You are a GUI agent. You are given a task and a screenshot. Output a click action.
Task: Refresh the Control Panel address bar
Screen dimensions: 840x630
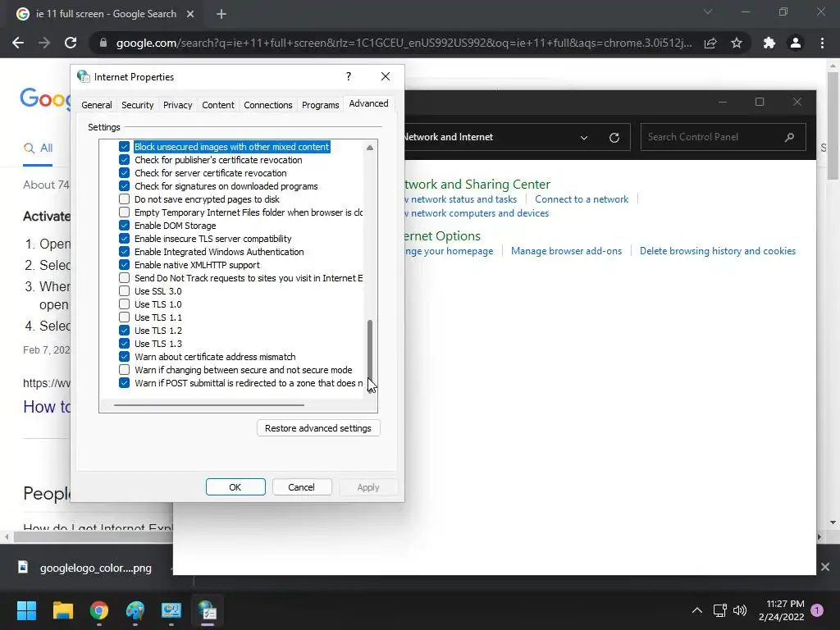coord(614,137)
